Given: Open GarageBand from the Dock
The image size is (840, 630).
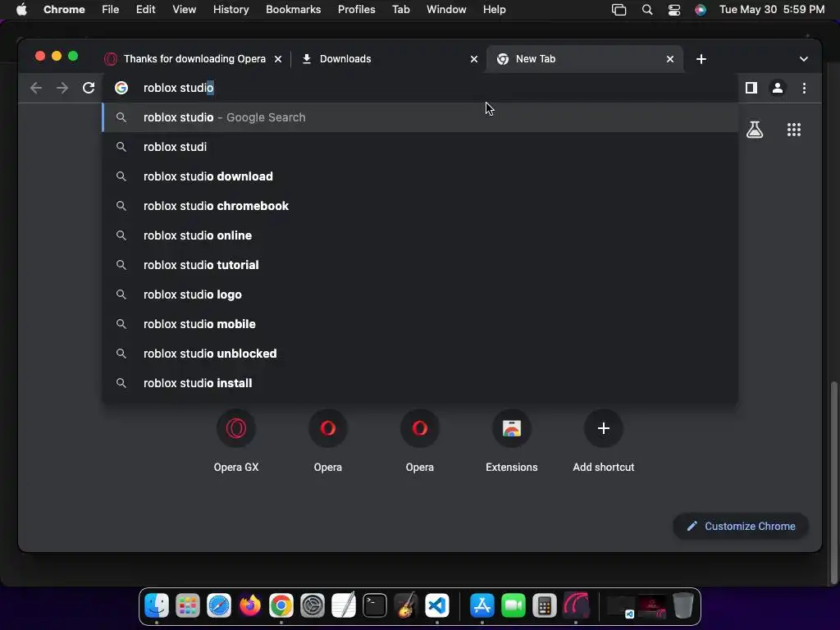Looking at the screenshot, I should [405, 605].
